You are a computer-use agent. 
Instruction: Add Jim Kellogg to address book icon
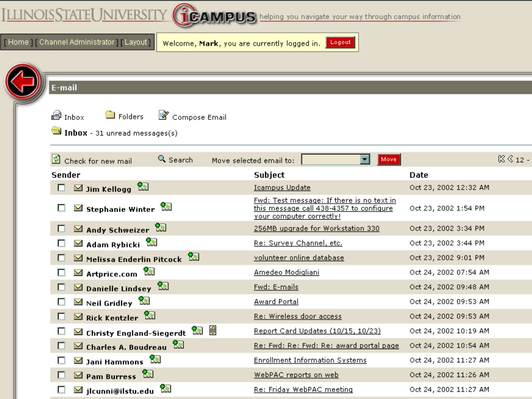tap(143, 187)
